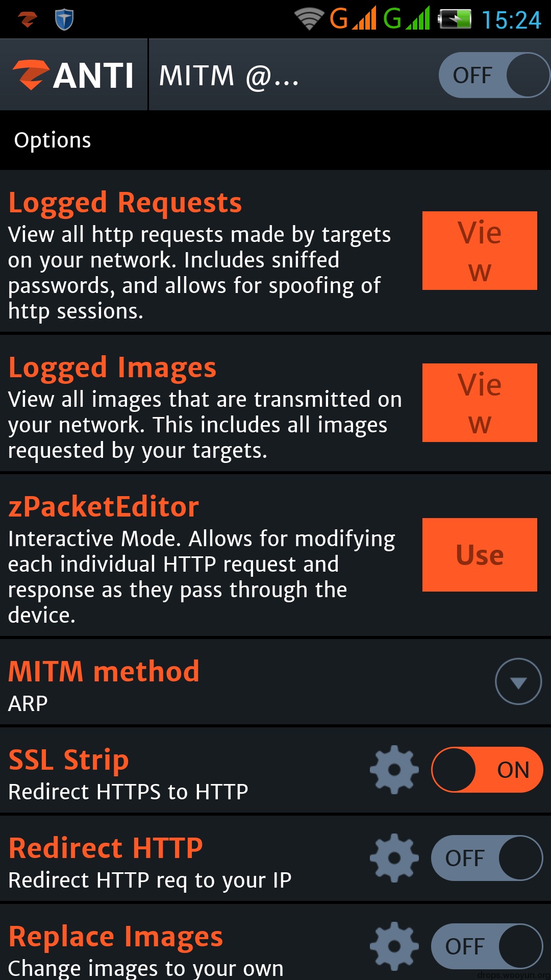Open Redirect HTTP settings gear
551x980 pixels.
[394, 858]
